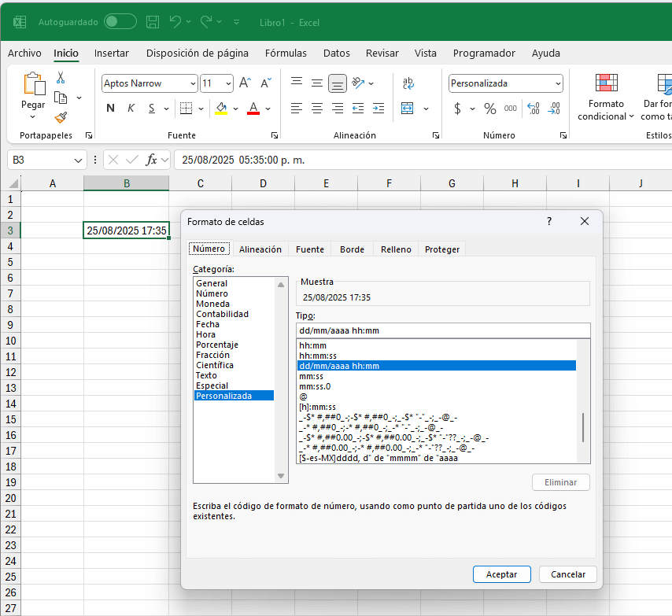Apply the red font color A

coord(253,109)
